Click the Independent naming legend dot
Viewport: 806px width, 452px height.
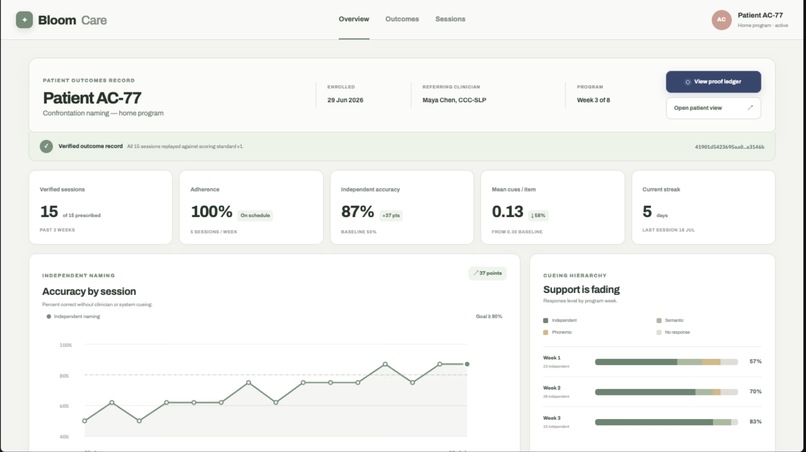click(49, 317)
